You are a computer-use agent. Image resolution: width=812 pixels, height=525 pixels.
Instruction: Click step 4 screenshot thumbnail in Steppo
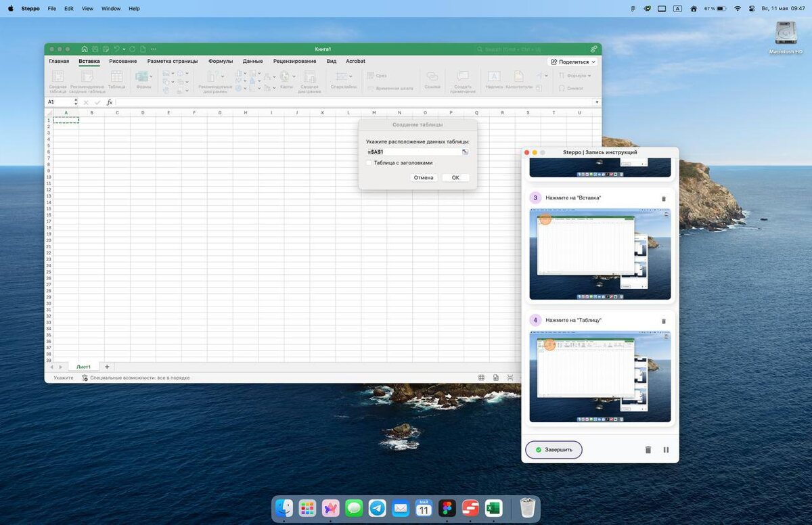pos(600,376)
